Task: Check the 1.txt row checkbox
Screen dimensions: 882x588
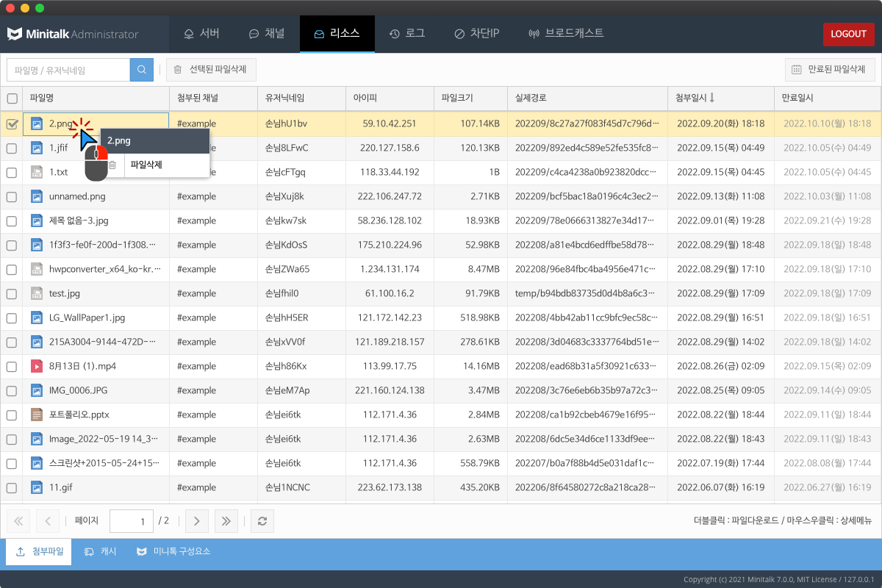Action: click(x=12, y=173)
